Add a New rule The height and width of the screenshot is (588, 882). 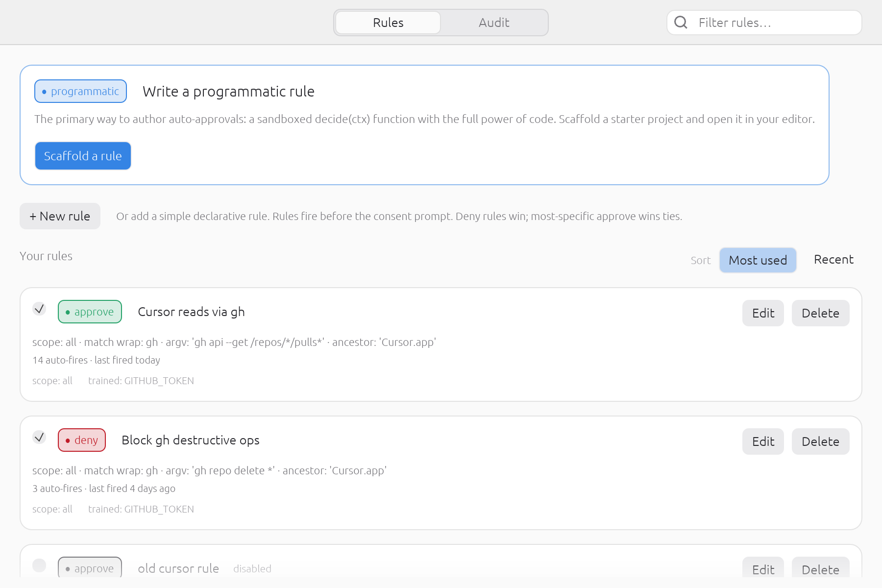coord(60,216)
